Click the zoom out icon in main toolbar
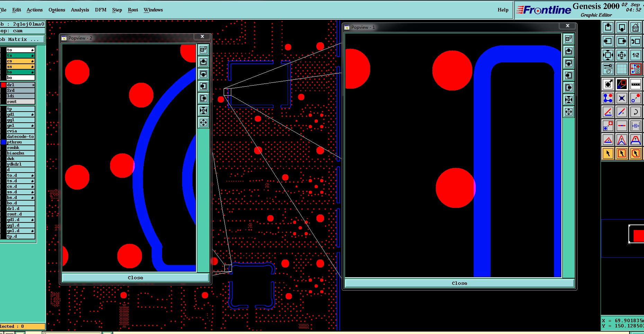 point(622,55)
